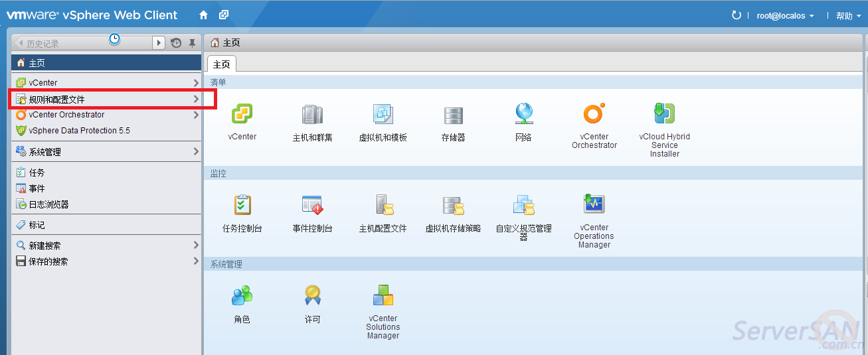Expand the 规则和配置文件 arrow
This screenshot has height=355, width=868.
coord(196,99)
